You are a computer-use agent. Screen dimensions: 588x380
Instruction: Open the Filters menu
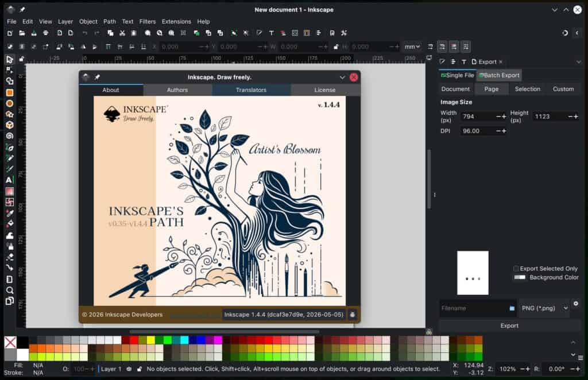pyautogui.click(x=148, y=21)
